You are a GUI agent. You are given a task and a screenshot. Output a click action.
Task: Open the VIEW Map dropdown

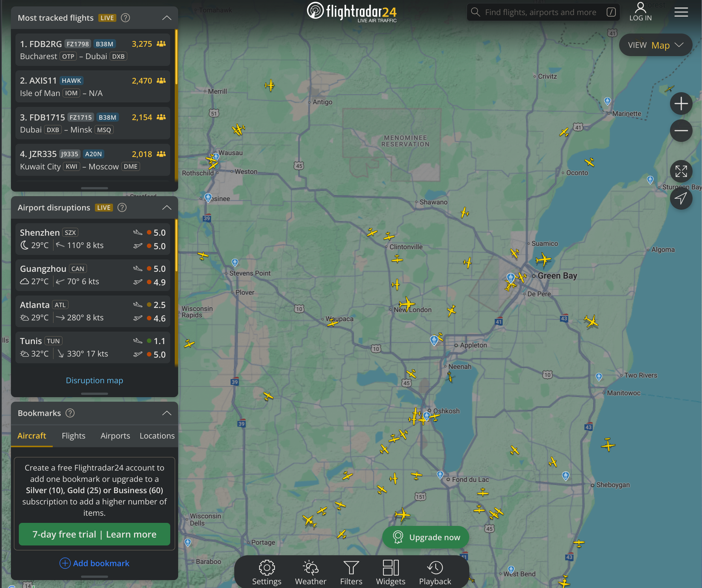656,45
